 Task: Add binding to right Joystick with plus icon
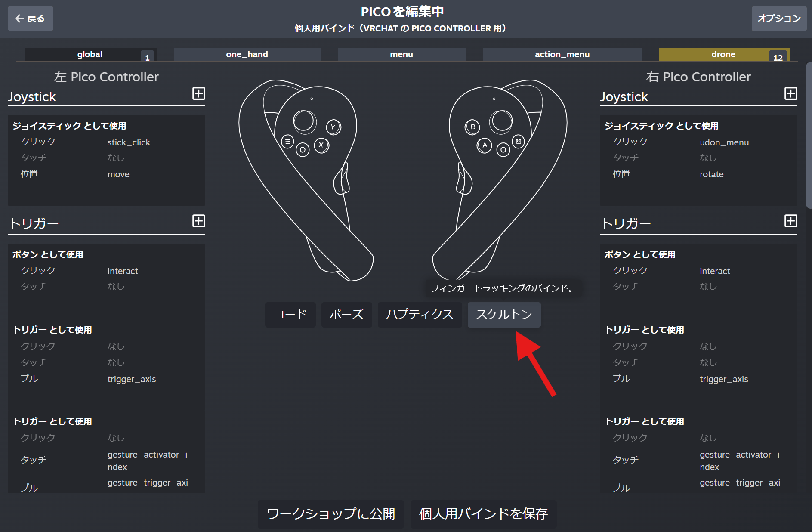(x=790, y=93)
